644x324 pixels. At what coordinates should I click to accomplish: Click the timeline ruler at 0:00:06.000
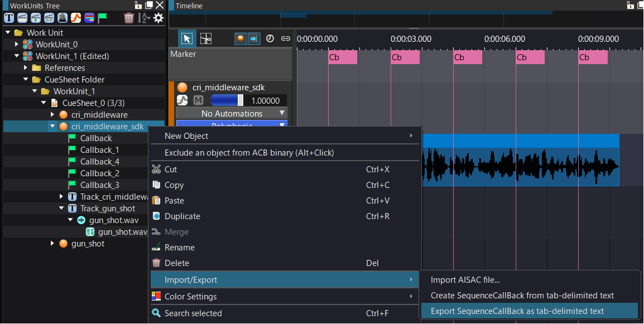(504, 39)
